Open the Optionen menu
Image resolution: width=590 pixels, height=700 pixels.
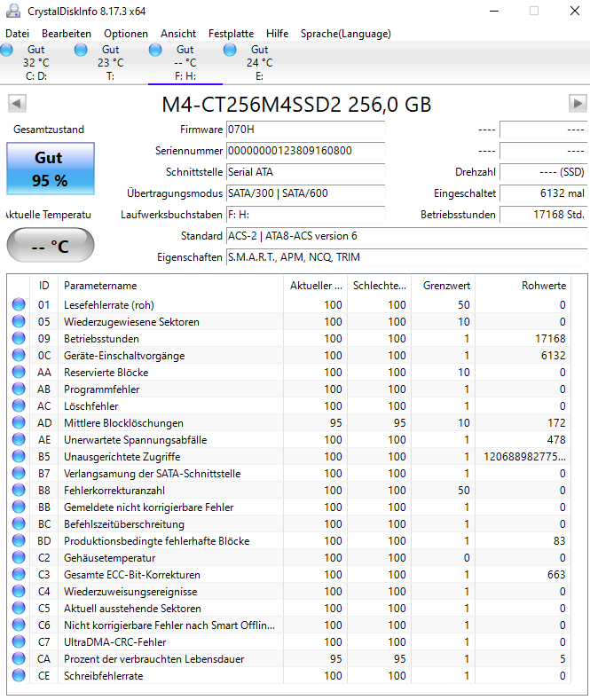(126, 34)
